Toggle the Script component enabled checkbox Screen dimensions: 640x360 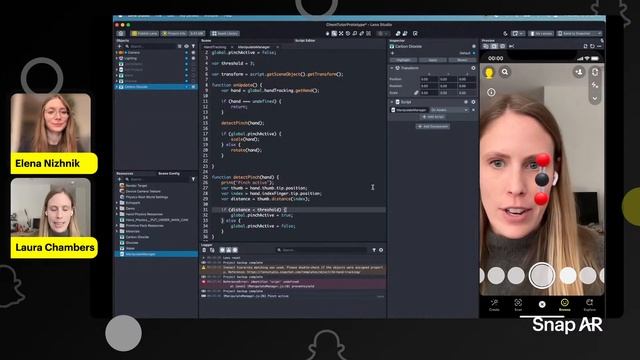pyautogui.click(x=466, y=102)
